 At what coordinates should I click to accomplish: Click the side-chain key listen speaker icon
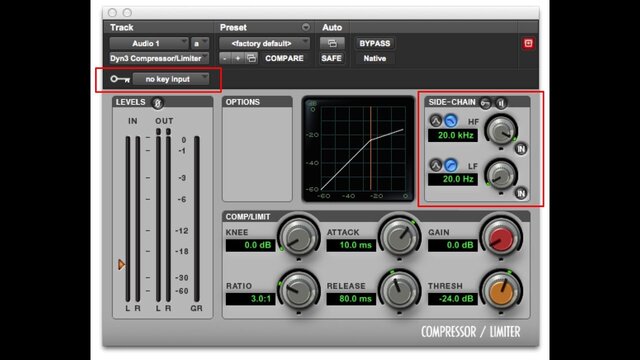click(501, 103)
